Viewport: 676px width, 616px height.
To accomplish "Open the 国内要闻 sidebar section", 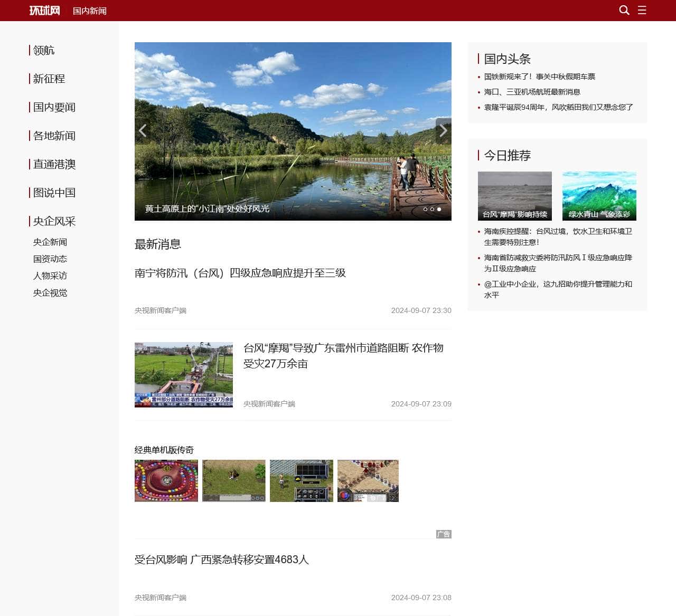I will point(53,107).
